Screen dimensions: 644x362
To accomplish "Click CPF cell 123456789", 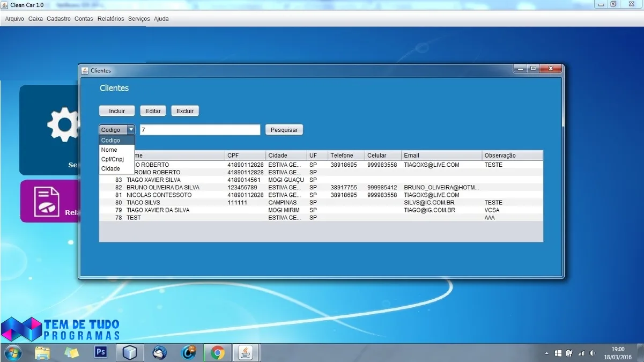I will pos(246,188).
